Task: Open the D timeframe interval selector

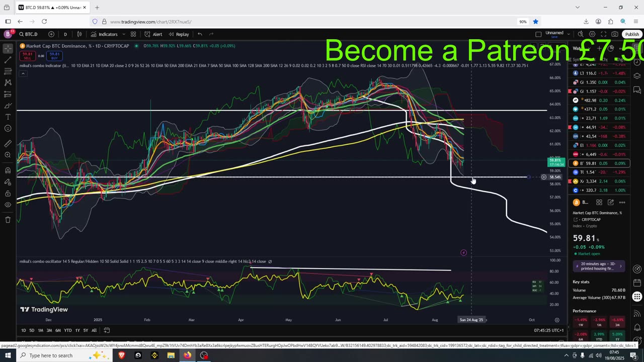Action: pos(65,34)
